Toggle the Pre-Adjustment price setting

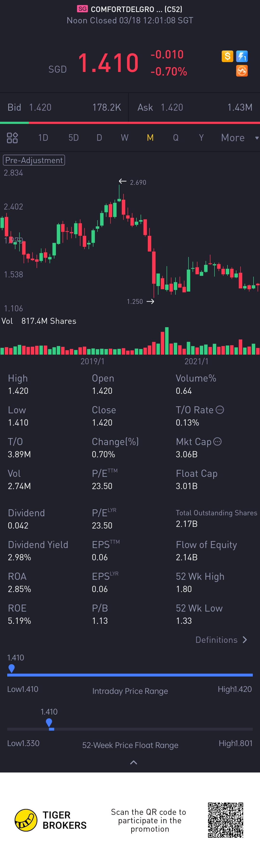click(34, 160)
